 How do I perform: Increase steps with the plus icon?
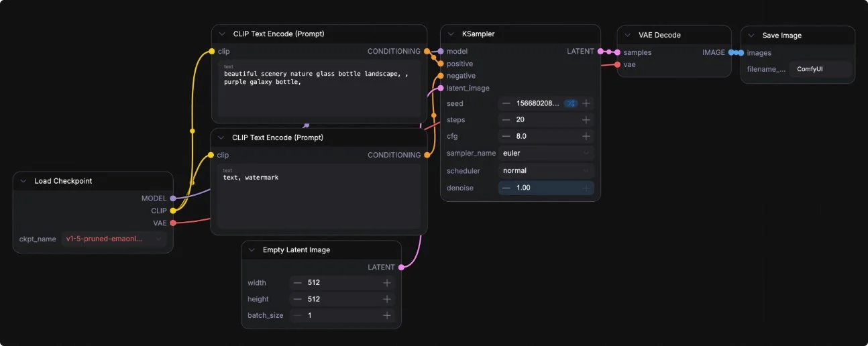click(586, 119)
